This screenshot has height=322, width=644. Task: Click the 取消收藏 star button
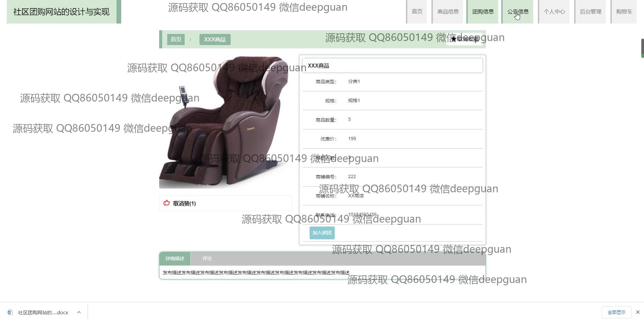465,39
